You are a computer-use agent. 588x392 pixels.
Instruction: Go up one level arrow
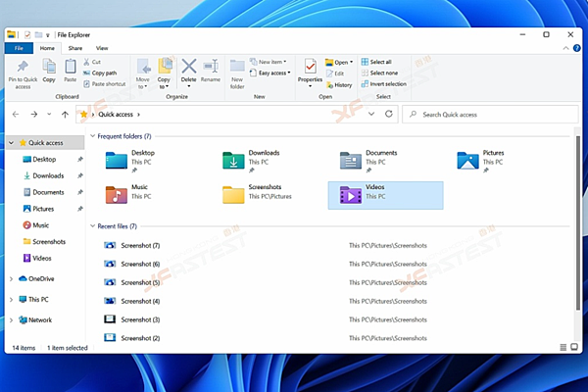(65, 114)
